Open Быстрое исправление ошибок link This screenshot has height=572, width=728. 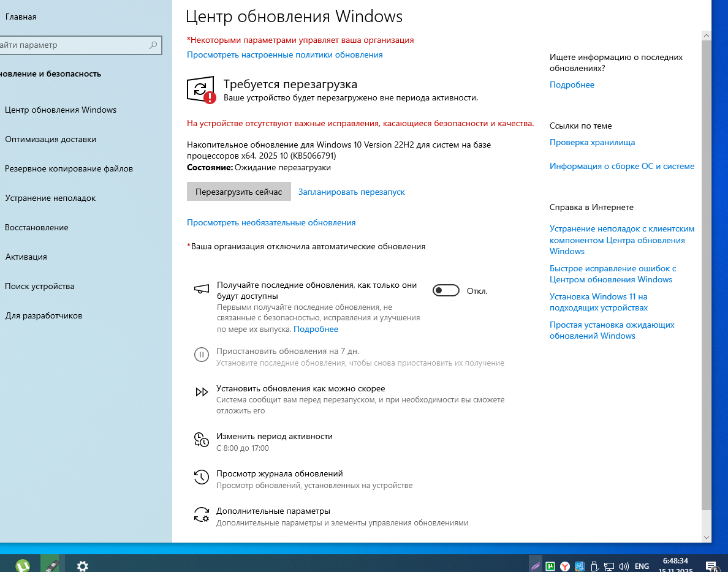[x=612, y=274]
